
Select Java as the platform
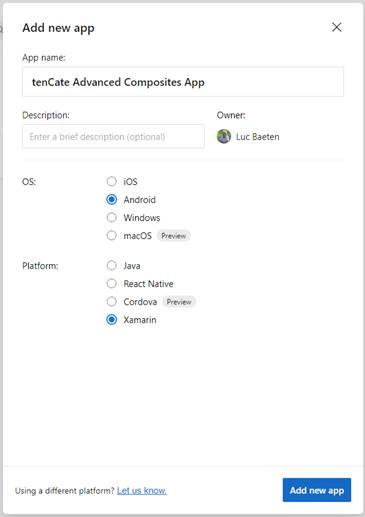click(112, 266)
